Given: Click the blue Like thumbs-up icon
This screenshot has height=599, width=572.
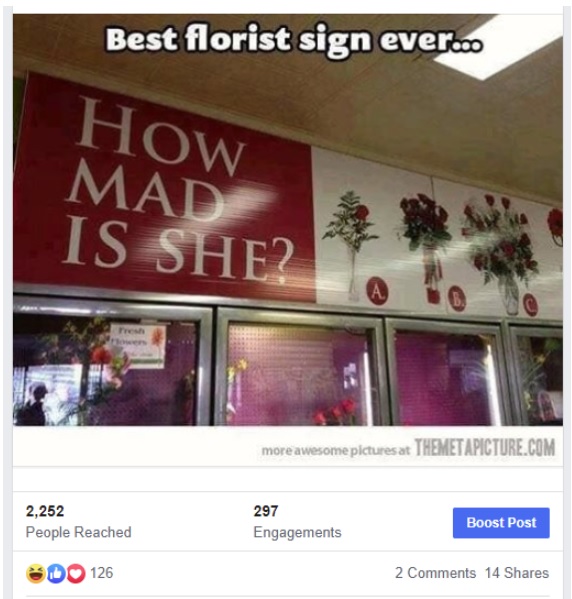Looking at the screenshot, I should pos(56,573).
